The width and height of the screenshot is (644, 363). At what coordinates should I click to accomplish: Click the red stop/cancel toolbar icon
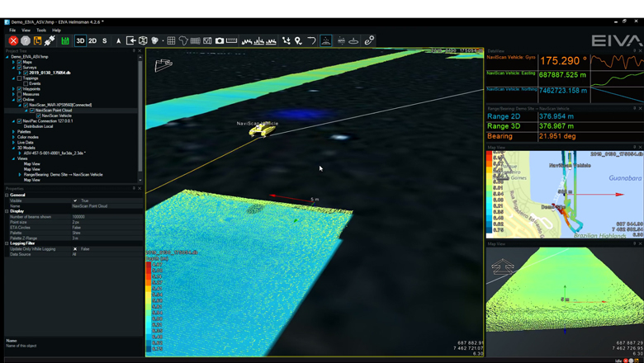13,40
